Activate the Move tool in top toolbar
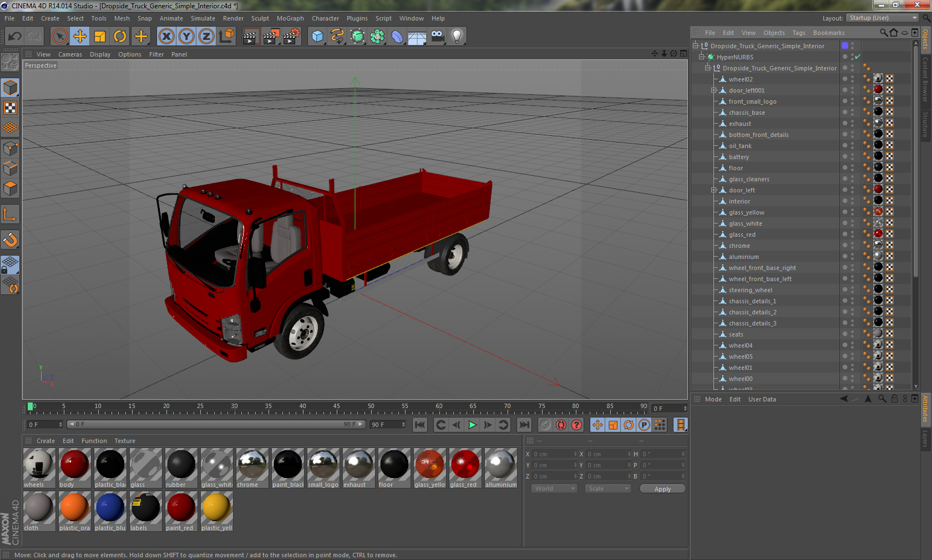 tap(80, 37)
